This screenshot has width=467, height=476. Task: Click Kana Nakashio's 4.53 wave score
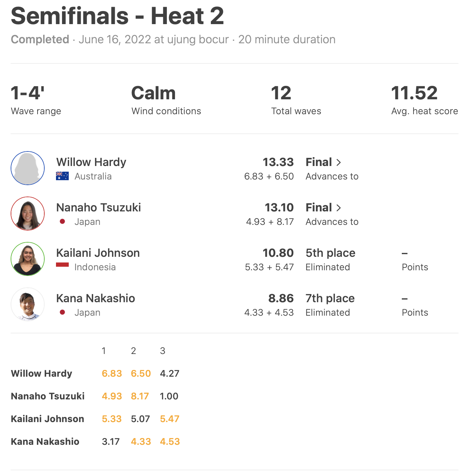[170, 442]
